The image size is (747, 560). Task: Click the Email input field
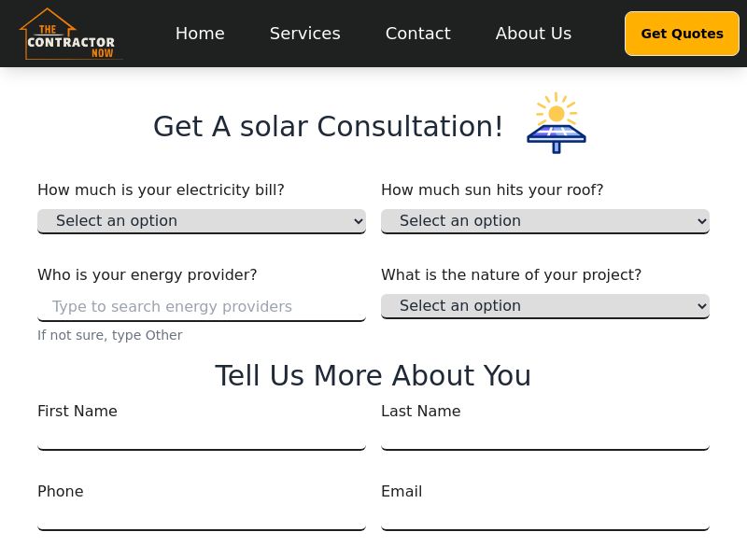[x=545, y=515]
